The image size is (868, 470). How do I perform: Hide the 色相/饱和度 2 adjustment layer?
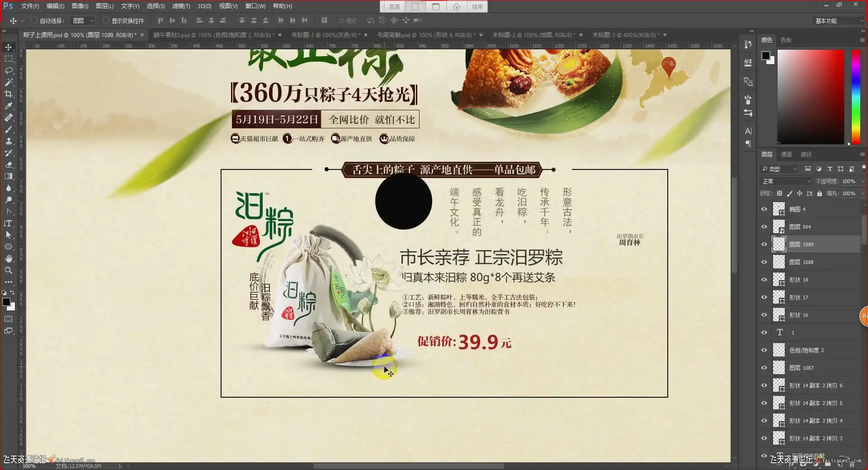pyautogui.click(x=764, y=350)
